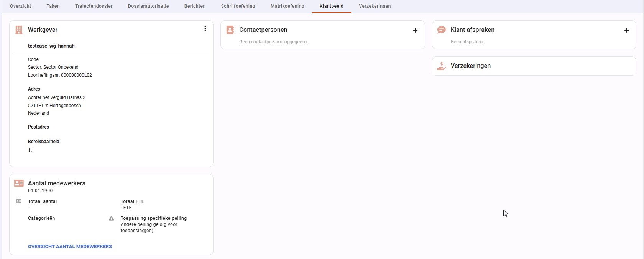Click the Totaal aantal label
The image size is (644, 259).
42,201
